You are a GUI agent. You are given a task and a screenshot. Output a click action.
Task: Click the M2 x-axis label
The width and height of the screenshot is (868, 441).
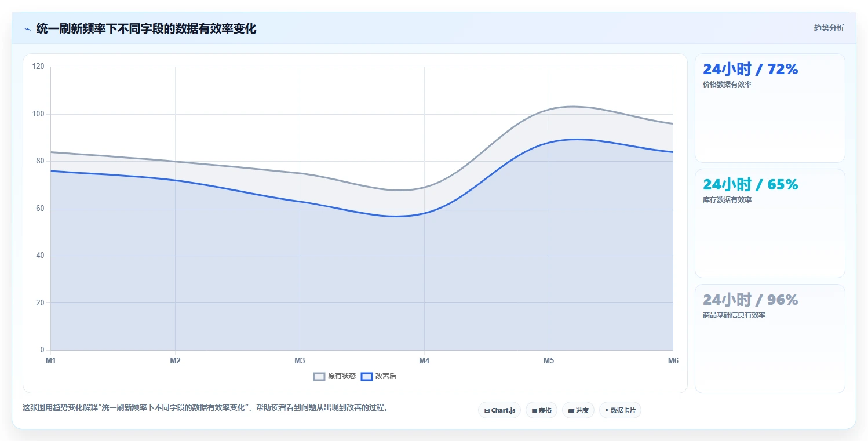(175, 361)
